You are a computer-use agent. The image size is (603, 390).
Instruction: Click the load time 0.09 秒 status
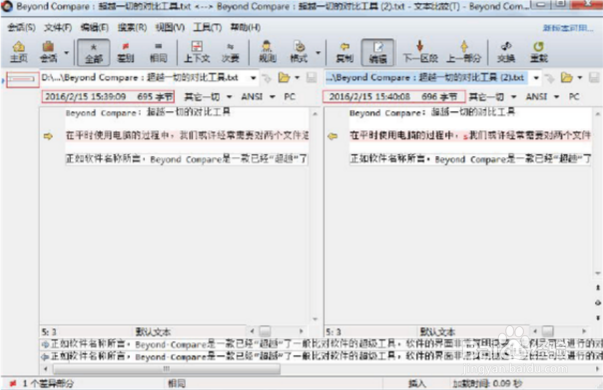coord(487,383)
